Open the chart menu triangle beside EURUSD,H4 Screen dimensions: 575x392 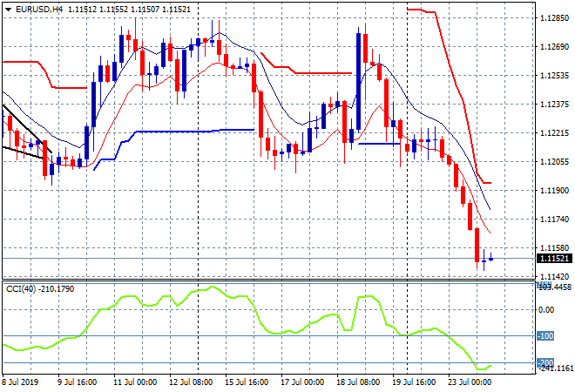click(8, 10)
